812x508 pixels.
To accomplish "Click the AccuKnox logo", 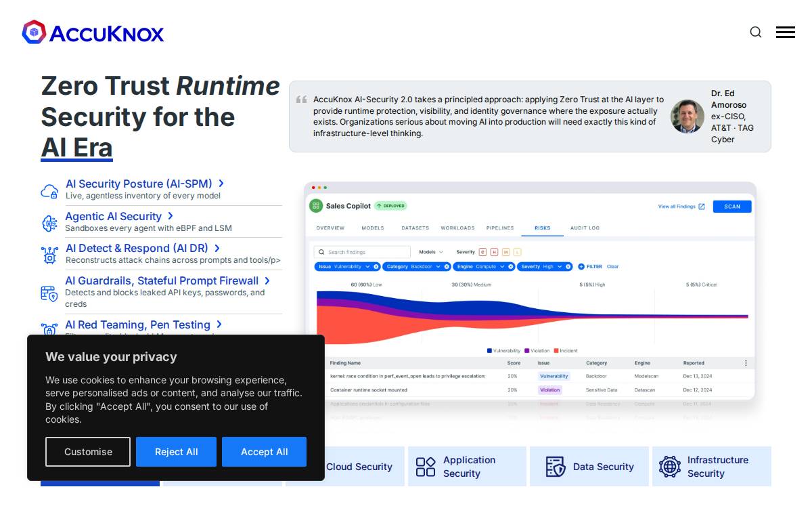I will pos(93,33).
